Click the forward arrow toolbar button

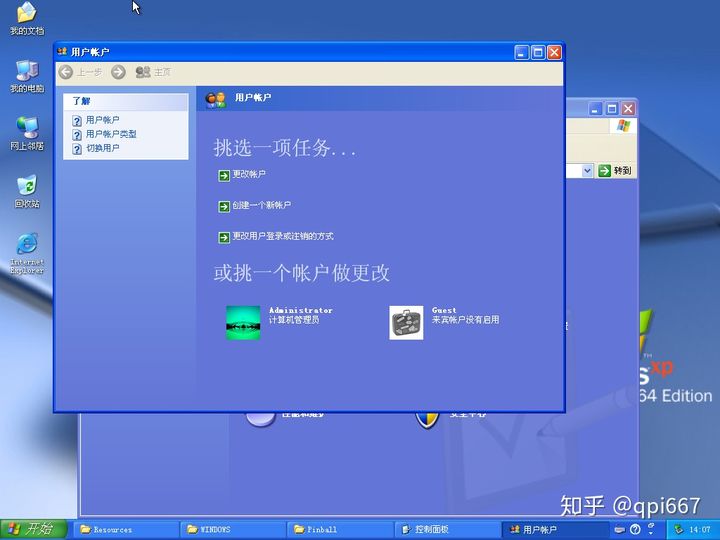tap(118, 72)
